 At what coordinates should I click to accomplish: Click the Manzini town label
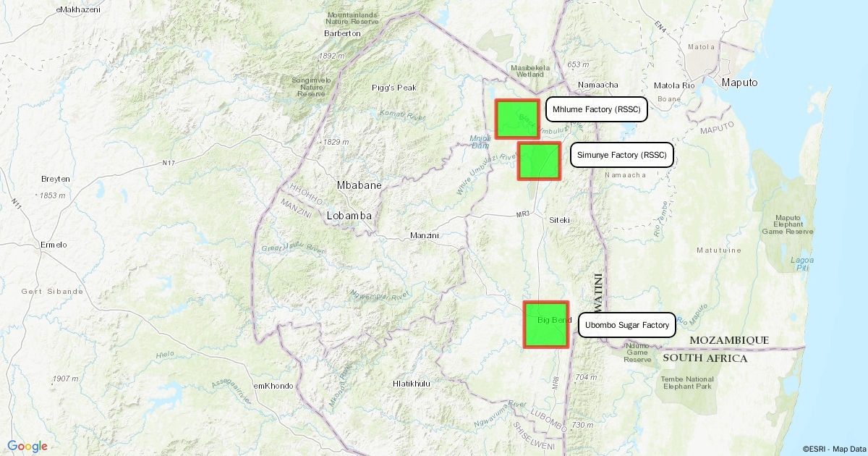[425, 235]
